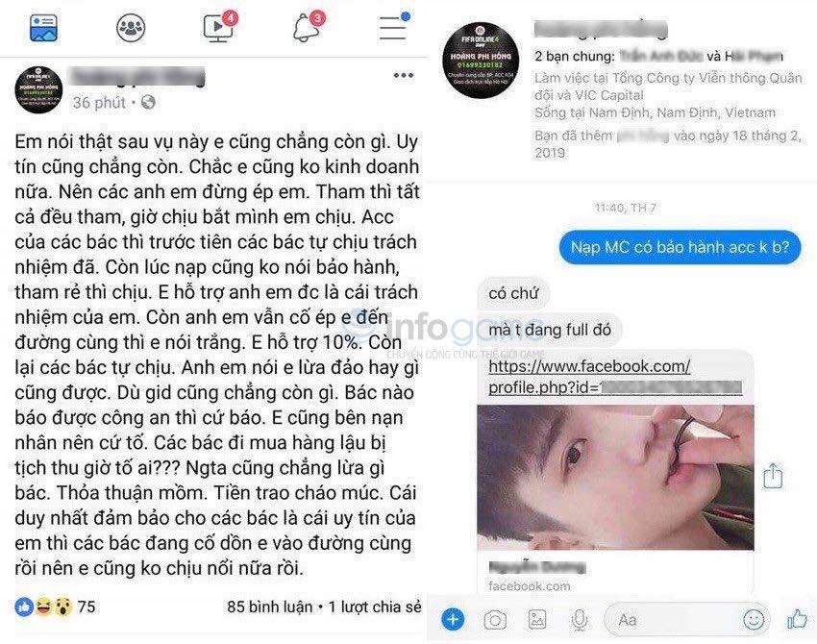
Task: Open the Groups tab icon
Action: click(x=131, y=28)
